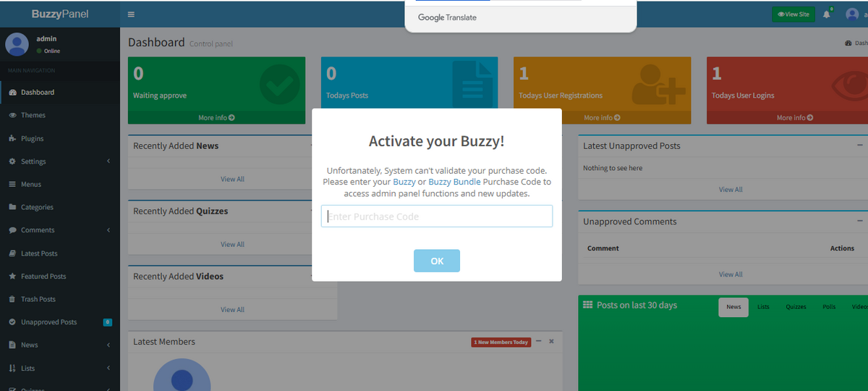Click the Comments bubble icon in sidebar
Screen dimensions: 868x391
click(12, 230)
